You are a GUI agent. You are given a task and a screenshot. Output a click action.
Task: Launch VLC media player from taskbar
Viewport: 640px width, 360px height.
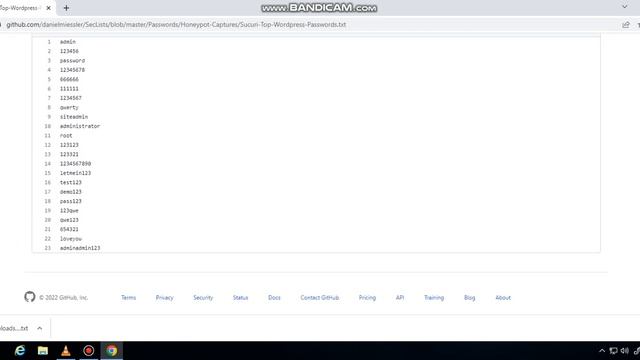pos(65,350)
